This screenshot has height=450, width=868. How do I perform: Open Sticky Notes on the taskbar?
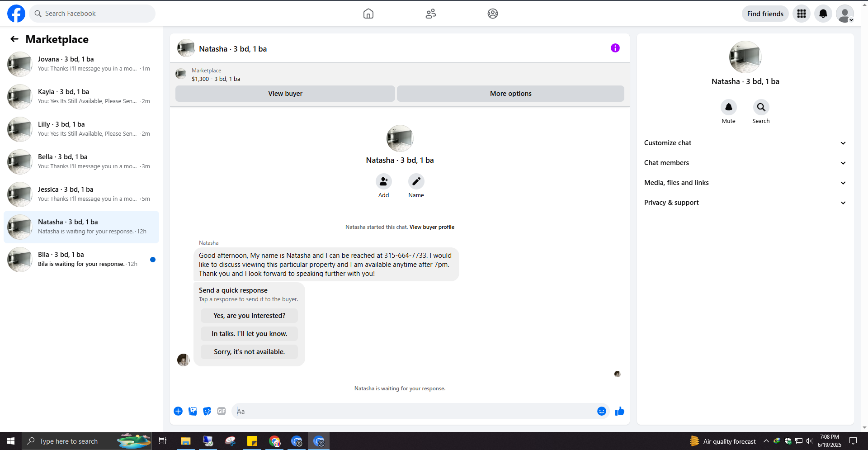252,441
